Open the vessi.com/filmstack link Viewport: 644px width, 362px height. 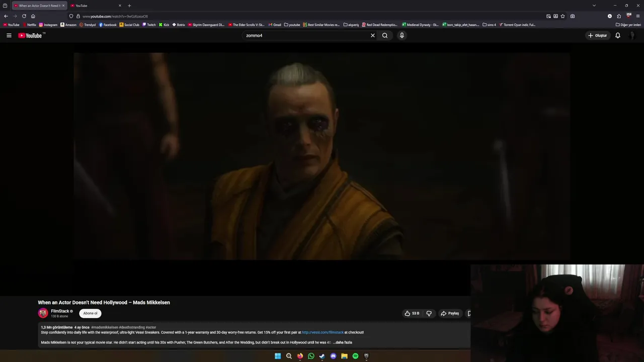323,332
